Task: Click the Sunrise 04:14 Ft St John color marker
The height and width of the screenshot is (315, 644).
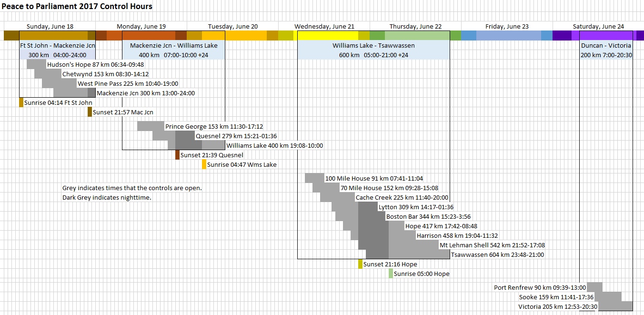Action: point(21,102)
